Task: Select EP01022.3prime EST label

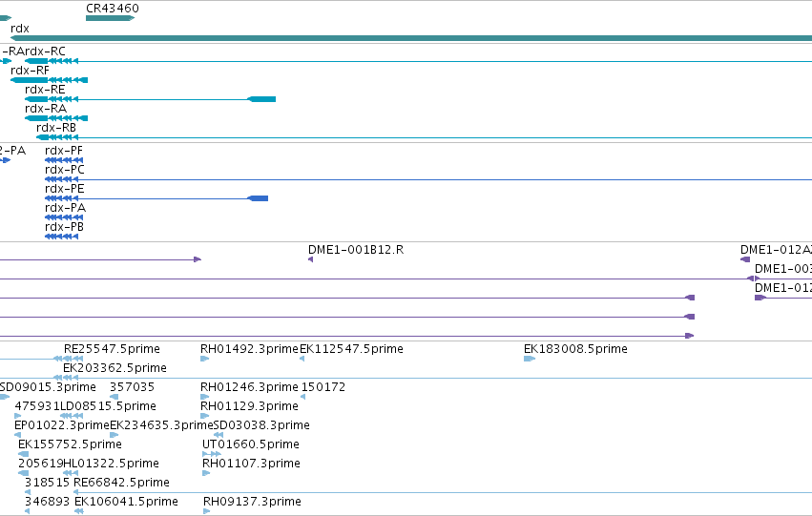Action: pos(62,426)
